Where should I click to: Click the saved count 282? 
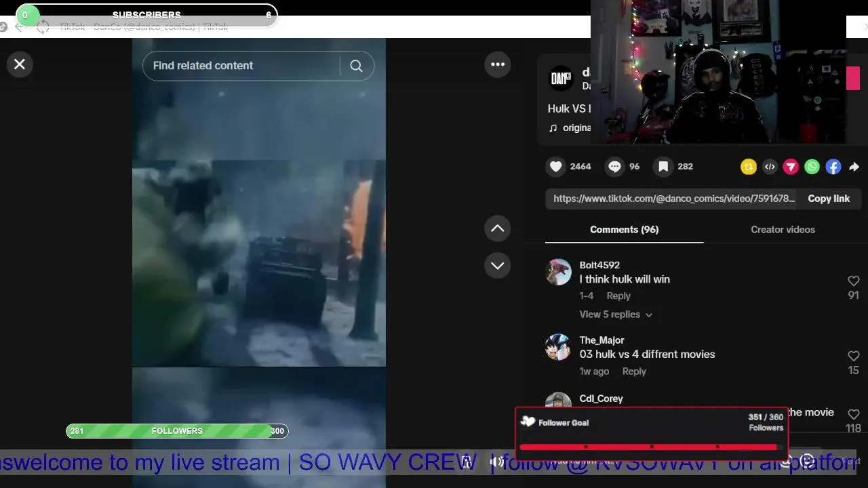(x=685, y=167)
